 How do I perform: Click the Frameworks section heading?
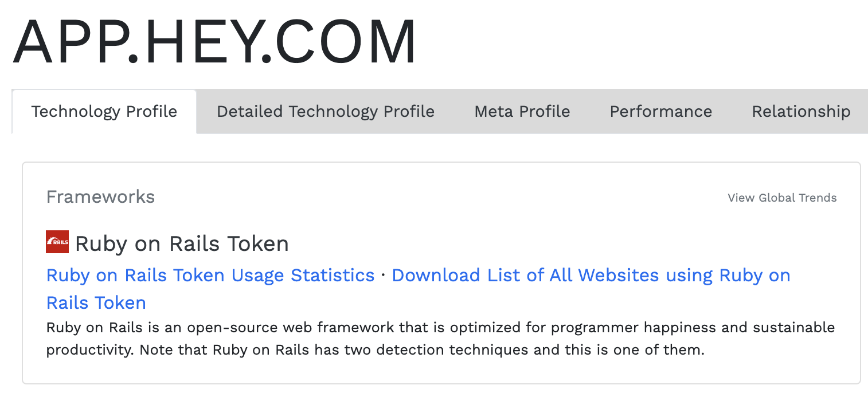pos(100,197)
